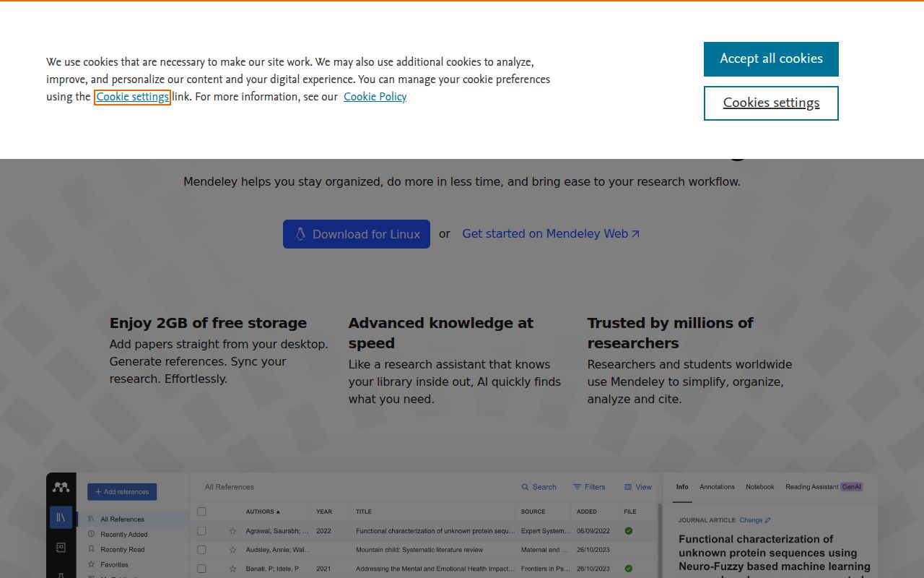Click the Mendeley logo in the app preview
Screen dimensions: 924x578
click(61, 487)
